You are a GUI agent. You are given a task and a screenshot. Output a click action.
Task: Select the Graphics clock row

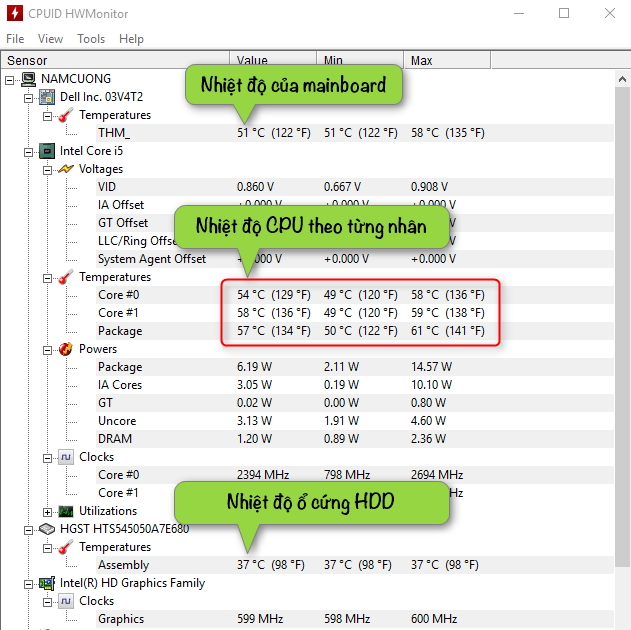pos(355,619)
